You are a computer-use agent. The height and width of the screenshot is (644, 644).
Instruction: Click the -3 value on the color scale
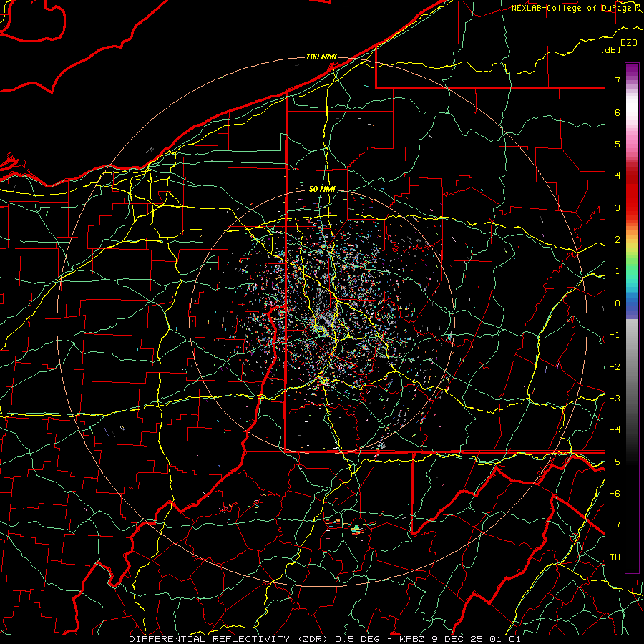point(615,398)
